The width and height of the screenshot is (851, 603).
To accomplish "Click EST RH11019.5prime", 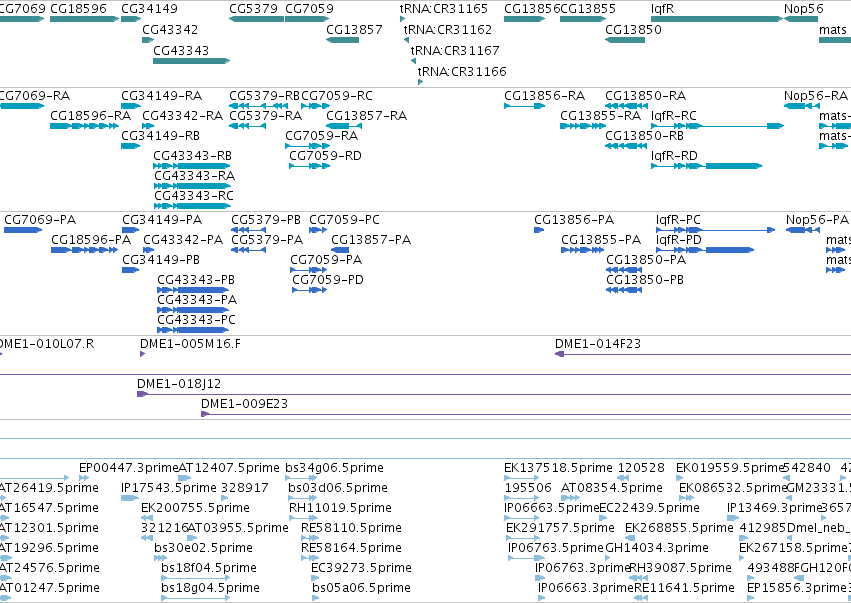I will pyautogui.click(x=340, y=508).
